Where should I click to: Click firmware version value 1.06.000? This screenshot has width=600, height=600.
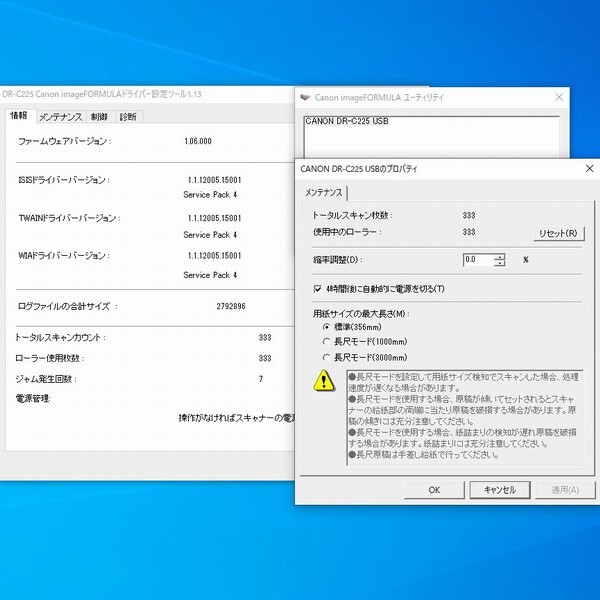click(x=198, y=141)
